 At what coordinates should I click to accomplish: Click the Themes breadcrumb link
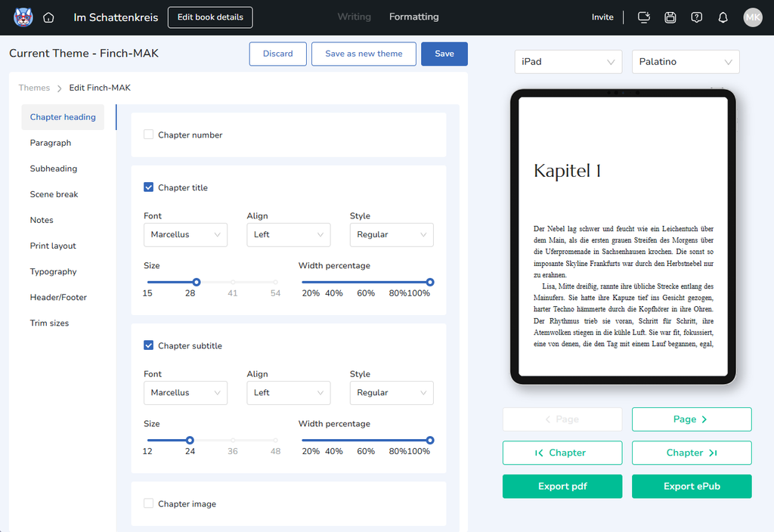pyautogui.click(x=34, y=88)
